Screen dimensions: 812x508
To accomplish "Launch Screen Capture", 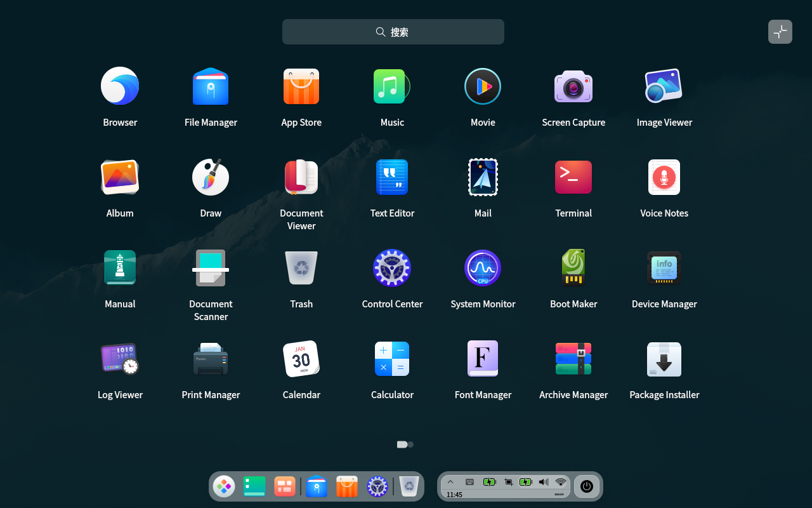I will click(573, 86).
